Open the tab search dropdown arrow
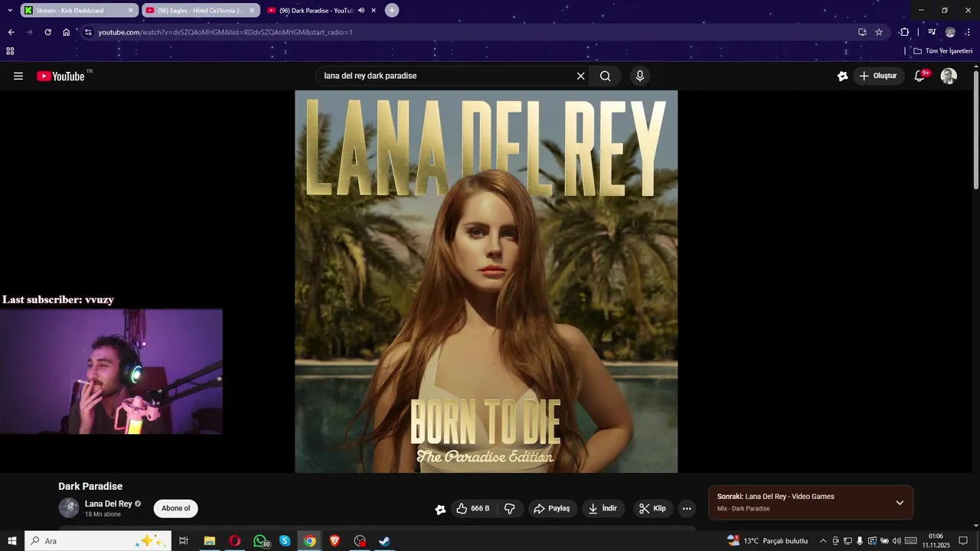 pyautogui.click(x=10, y=10)
